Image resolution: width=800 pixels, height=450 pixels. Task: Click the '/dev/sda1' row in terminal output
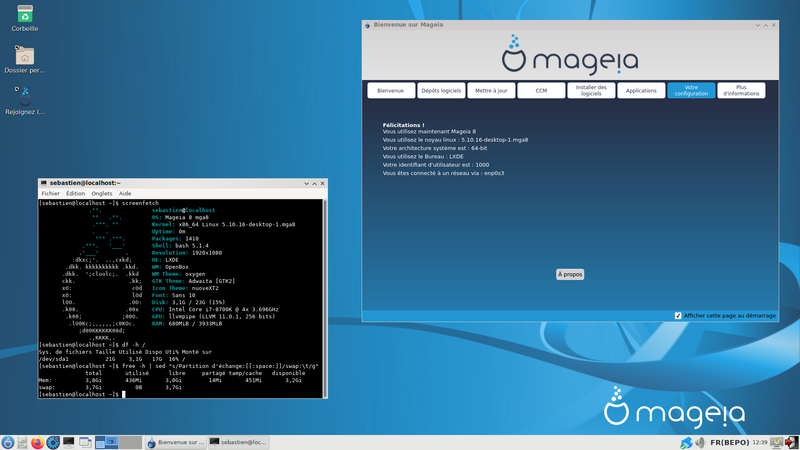tap(112, 359)
